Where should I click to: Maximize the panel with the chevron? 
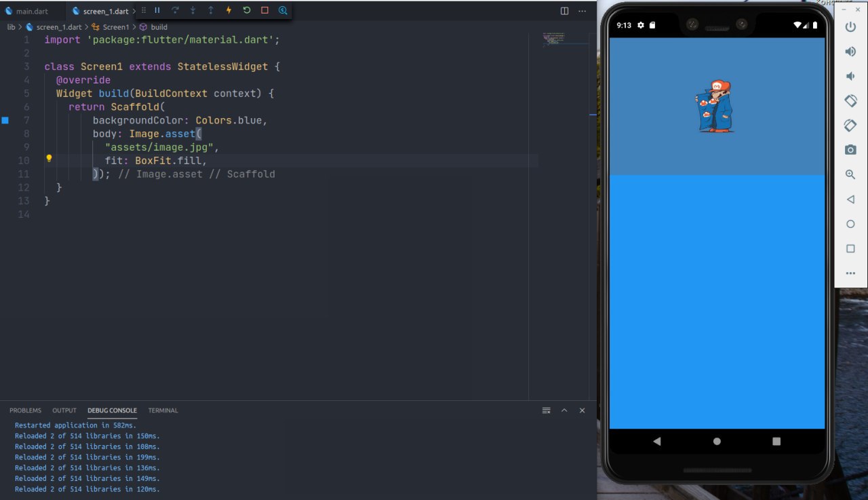(564, 410)
